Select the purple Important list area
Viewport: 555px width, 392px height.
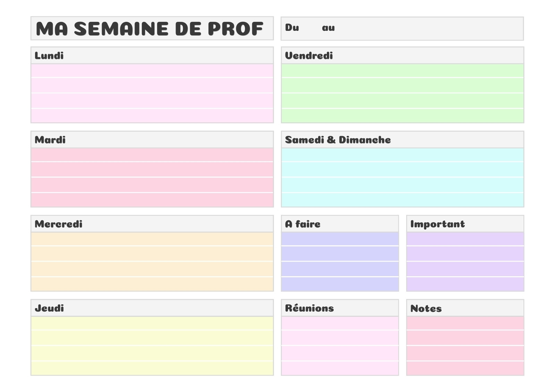465,262
